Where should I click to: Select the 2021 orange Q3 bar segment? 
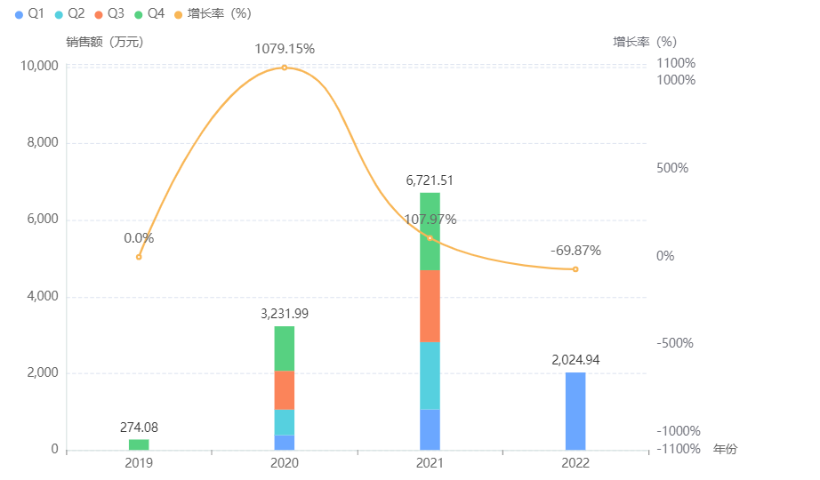pyautogui.click(x=430, y=305)
